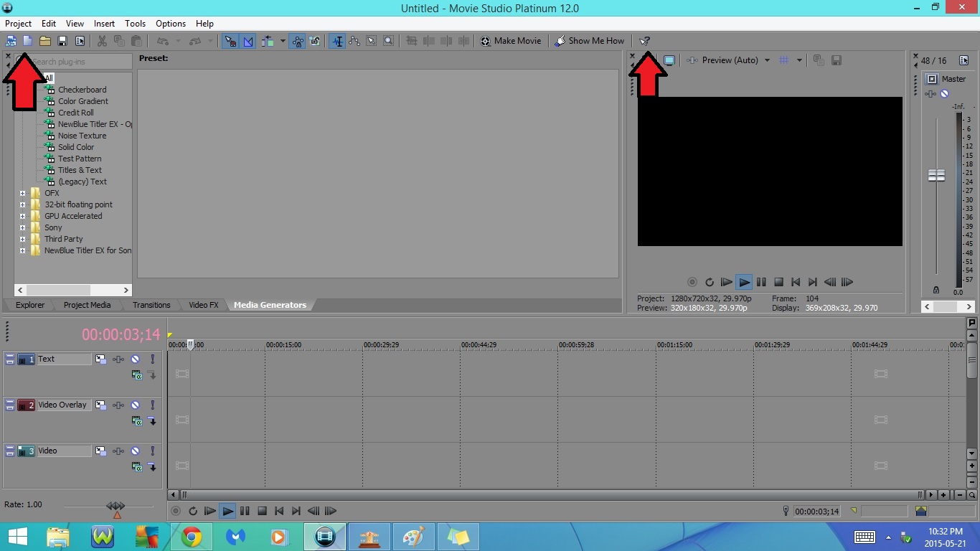Click the copy snapshot to clipboard icon
Image resolution: width=980 pixels, height=551 pixels.
[819, 60]
